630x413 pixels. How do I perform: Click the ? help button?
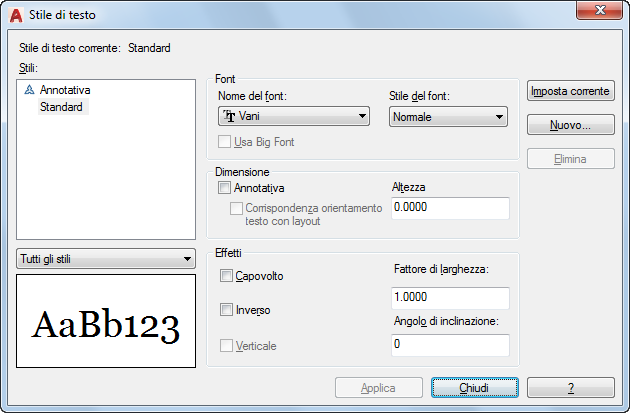click(570, 387)
